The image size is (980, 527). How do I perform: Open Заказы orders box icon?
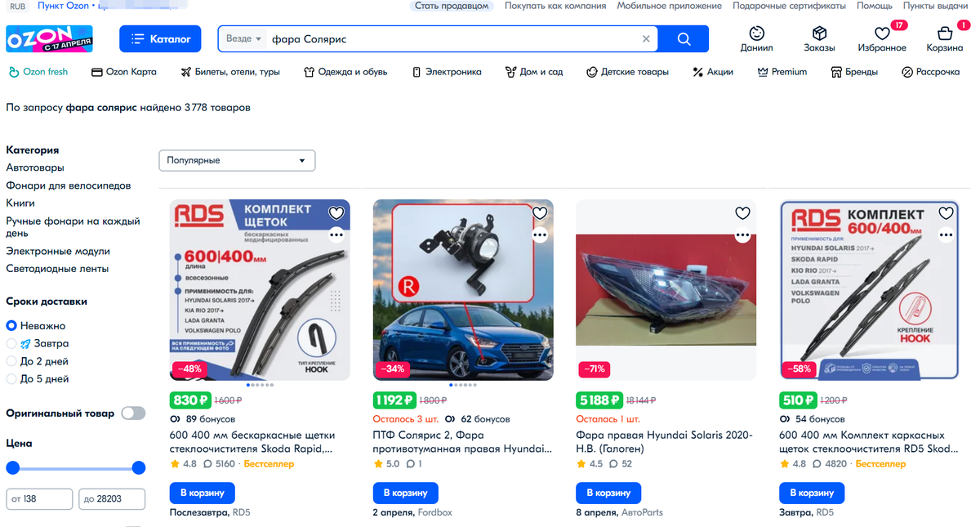[x=819, y=33]
